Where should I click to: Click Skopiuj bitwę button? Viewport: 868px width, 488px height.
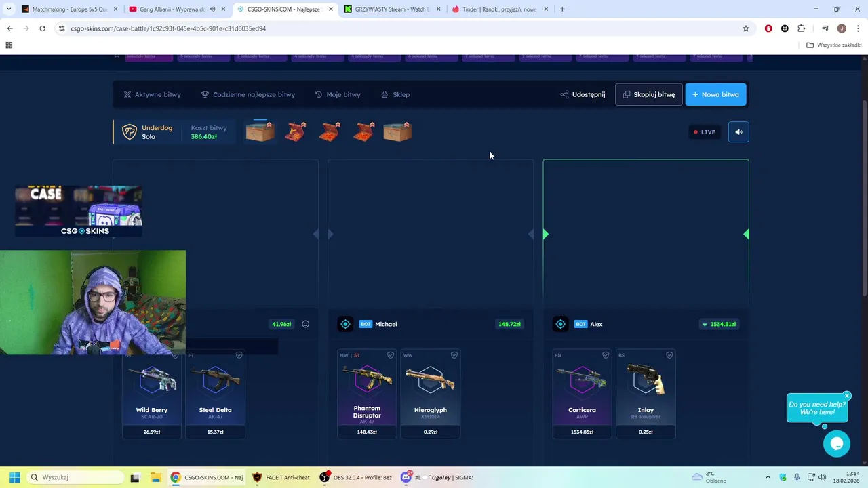(649, 94)
